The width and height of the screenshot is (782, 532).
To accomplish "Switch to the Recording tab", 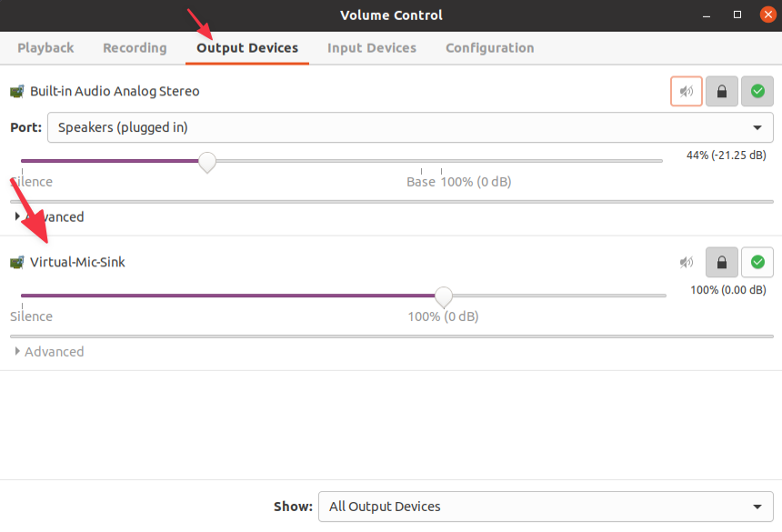I will [x=135, y=48].
